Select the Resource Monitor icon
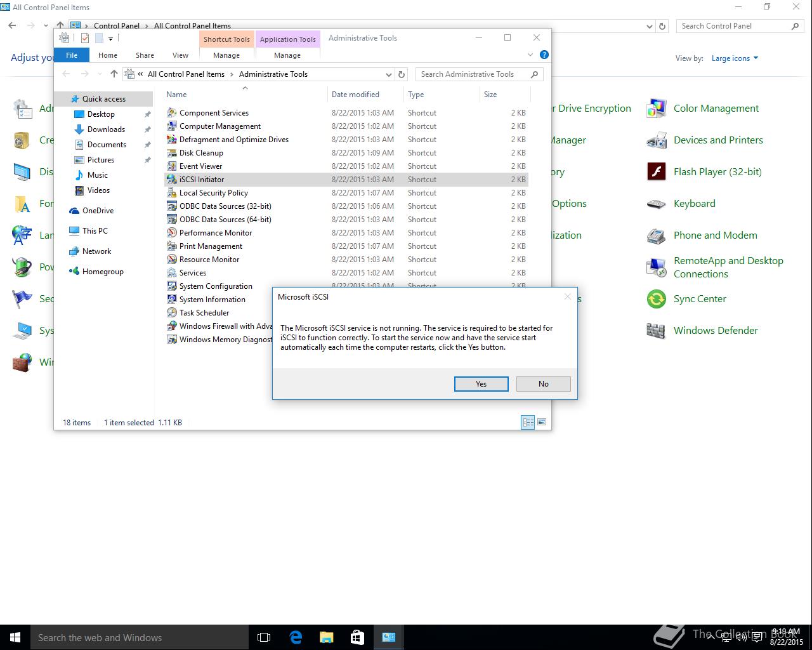The width and height of the screenshot is (812, 650). click(x=171, y=260)
